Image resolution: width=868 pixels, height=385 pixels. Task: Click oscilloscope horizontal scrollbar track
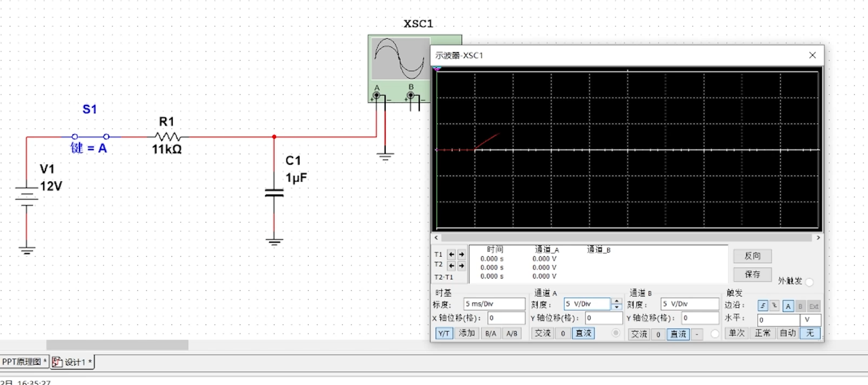click(627, 238)
